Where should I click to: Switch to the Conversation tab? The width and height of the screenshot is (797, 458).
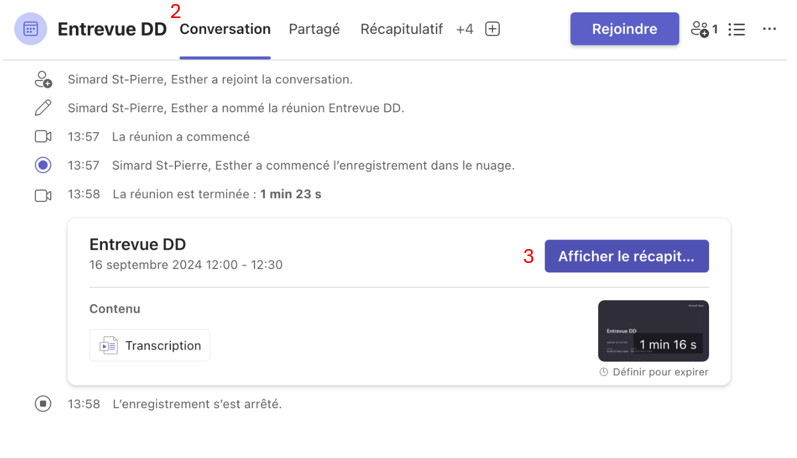coord(225,29)
